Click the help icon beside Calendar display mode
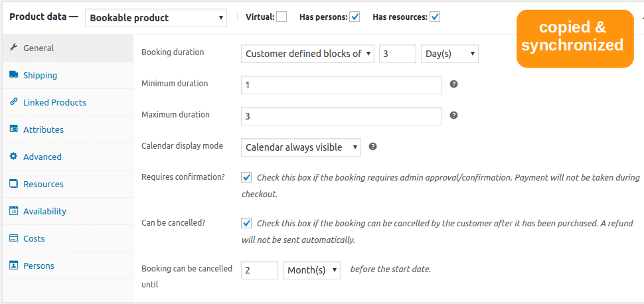 (372, 146)
